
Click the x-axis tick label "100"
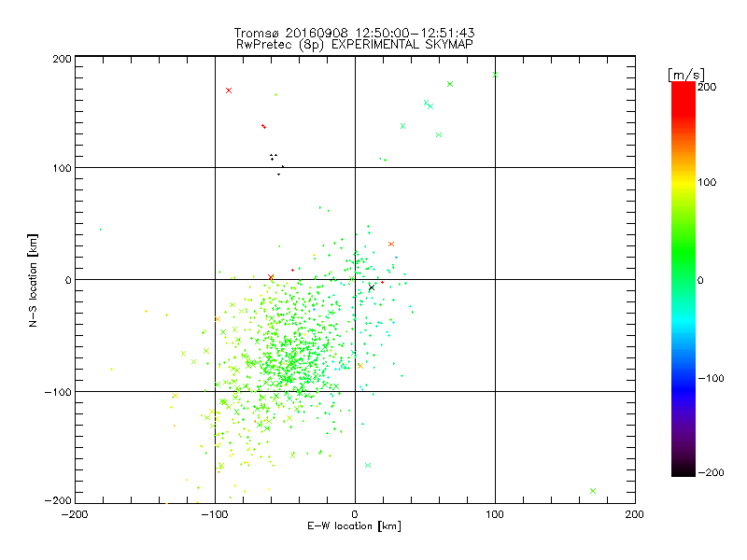[x=495, y=514]
